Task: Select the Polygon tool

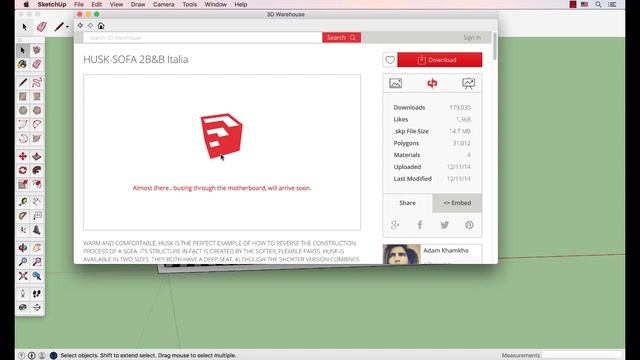Action: tap(37, 110)
